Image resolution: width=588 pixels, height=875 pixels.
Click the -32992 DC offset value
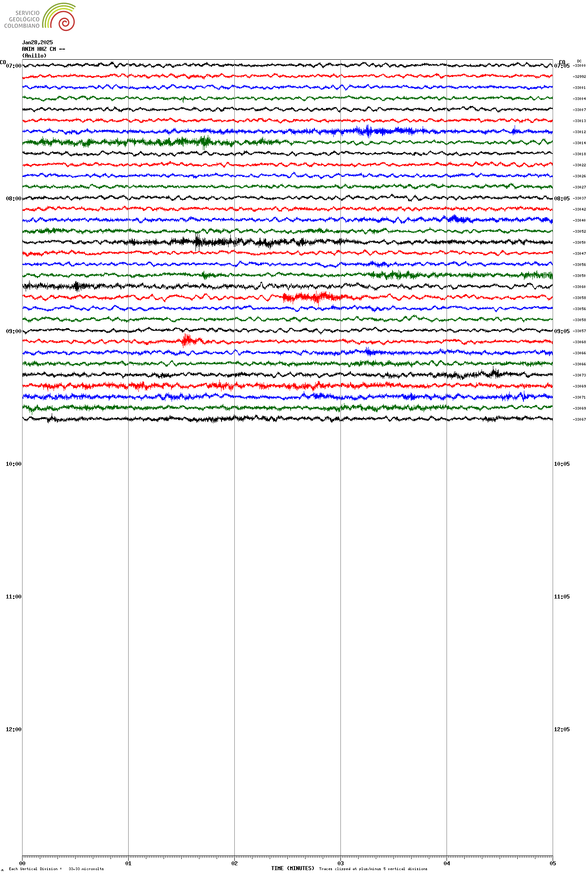tap(579, 77)
